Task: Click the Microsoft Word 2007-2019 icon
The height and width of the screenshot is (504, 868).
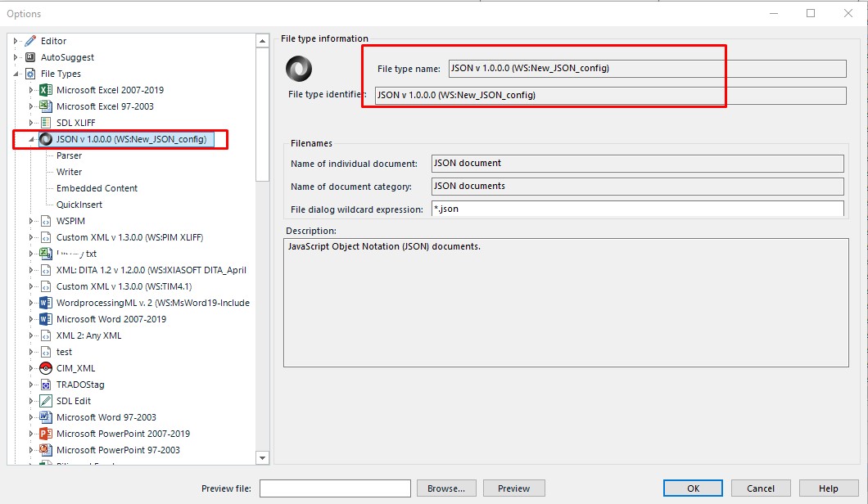Action: pyautogui.click(x=46, y=319)
